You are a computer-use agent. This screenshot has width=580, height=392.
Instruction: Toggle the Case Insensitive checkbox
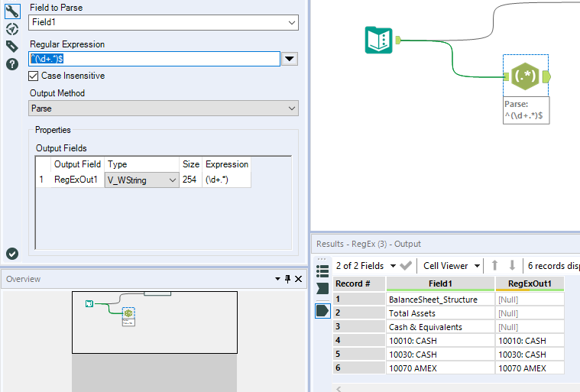[34, 76]
